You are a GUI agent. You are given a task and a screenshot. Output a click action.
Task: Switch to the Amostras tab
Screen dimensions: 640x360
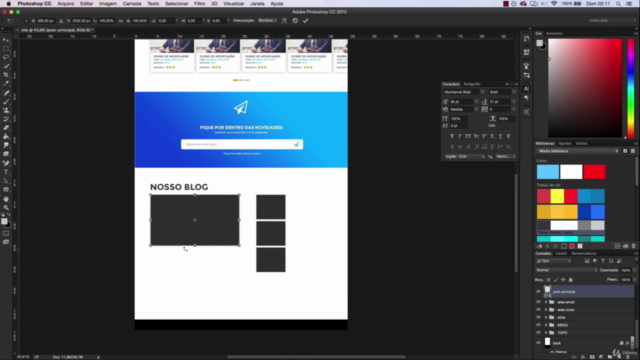click(x=554, y=33)
